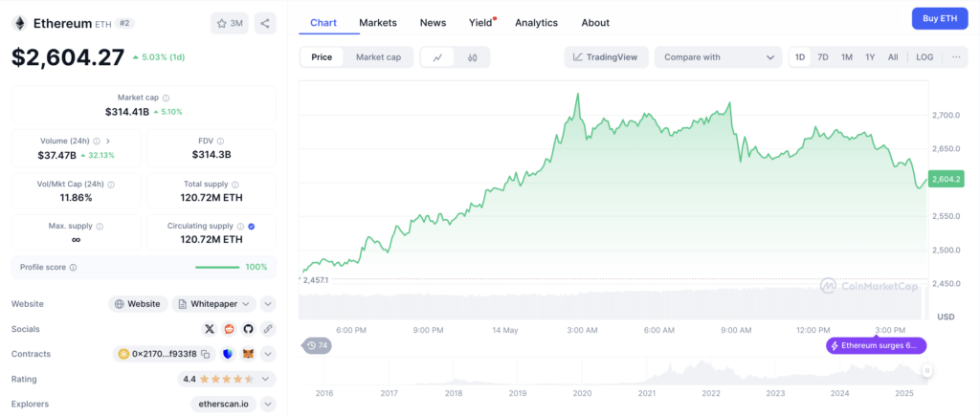Click info icon beside Profile score
The image size is (980, 416).
pos(73,268)
